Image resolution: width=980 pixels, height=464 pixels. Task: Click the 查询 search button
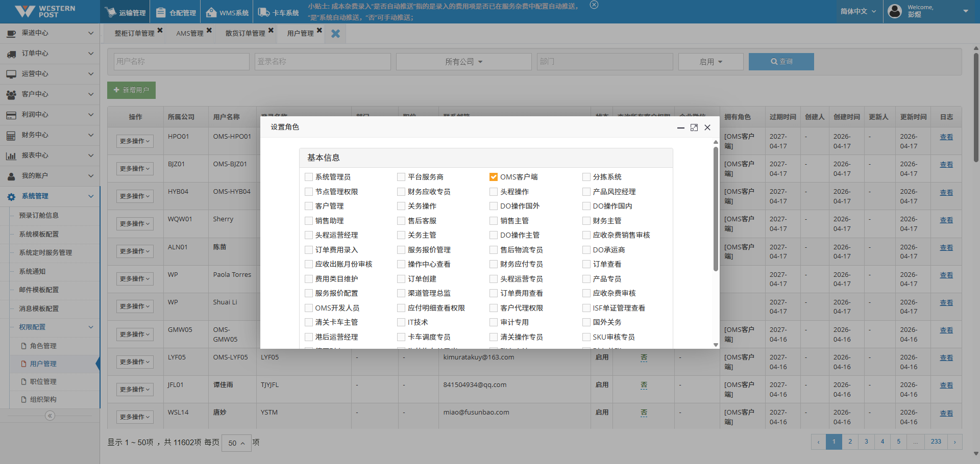pos(781,62)
